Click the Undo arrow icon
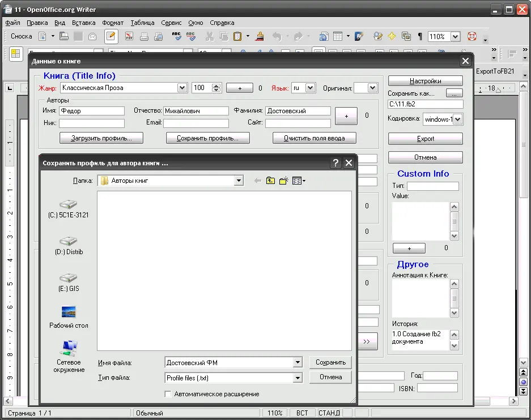The image size is (531, 420). pos(277,36)
